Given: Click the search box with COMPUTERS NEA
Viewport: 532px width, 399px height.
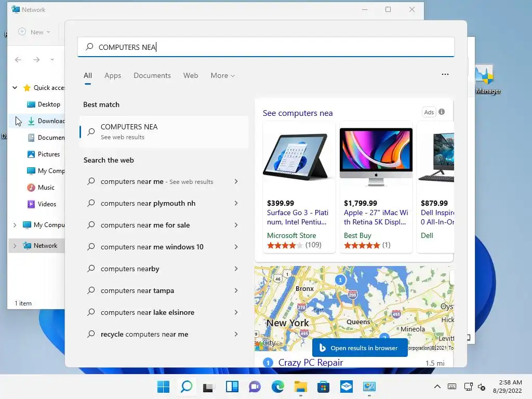Looking at the screenshot, I should point(266,47).
